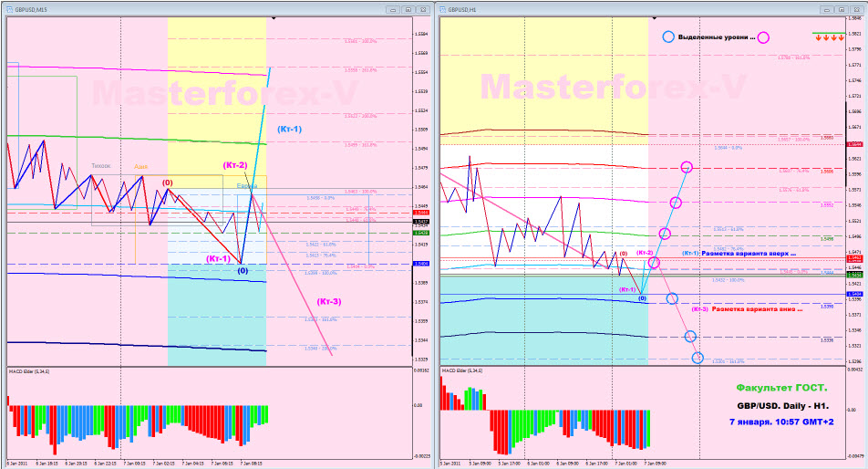This screenshot has height=469, width=868.
Task: Click the chart icon in GBPUSD,H1 title bar
Action: pyautogui.click(x=443, y=9)
